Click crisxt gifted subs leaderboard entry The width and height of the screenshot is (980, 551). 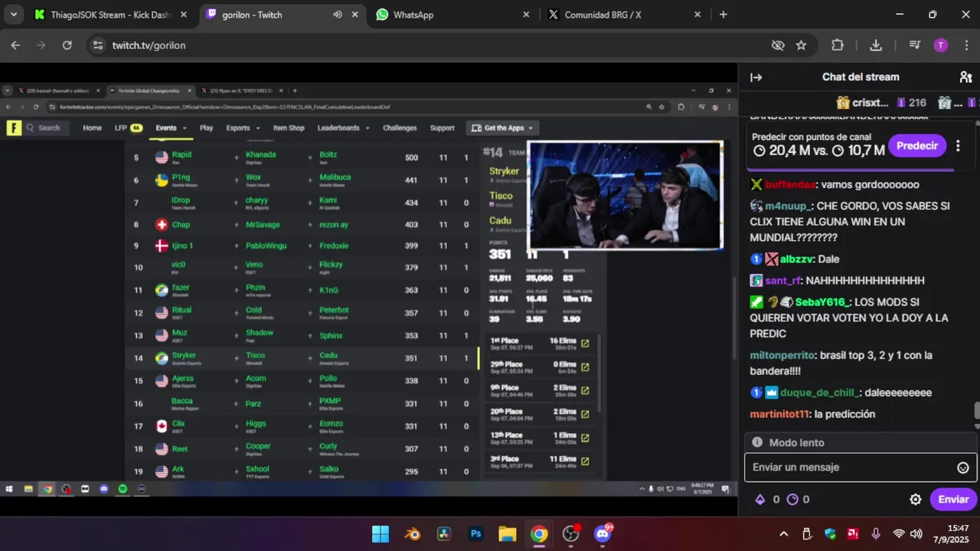[880, 103]
